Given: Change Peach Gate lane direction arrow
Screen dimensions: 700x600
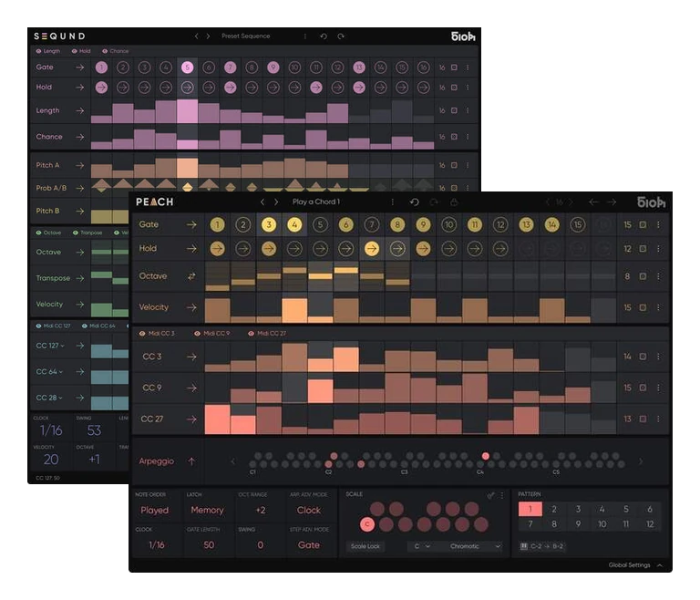Looking at the screenshot, I should 191,224.
